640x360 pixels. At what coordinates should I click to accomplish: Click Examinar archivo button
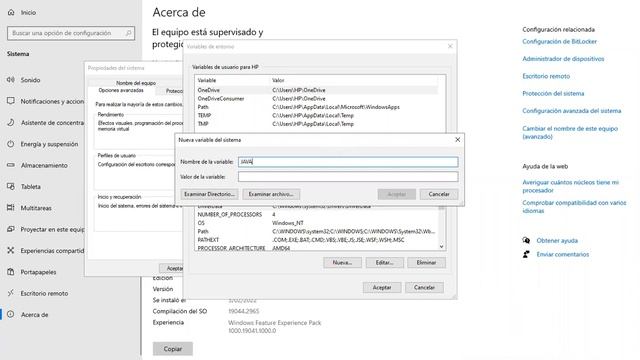(x=271, y=194)
